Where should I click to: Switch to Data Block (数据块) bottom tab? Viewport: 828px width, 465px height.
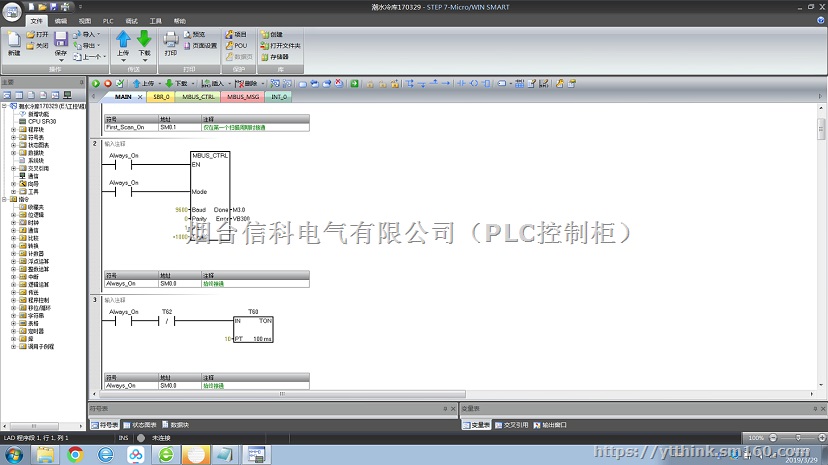point(175,425)
